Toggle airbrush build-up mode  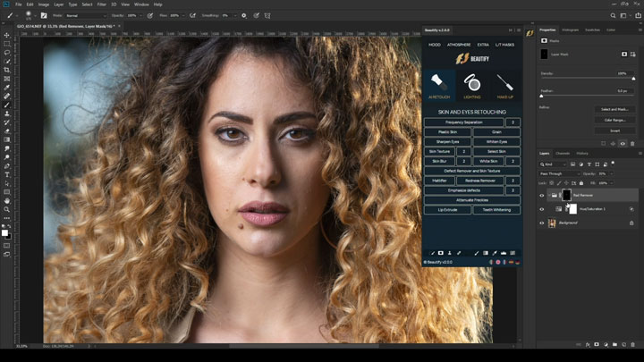[192, 15]
